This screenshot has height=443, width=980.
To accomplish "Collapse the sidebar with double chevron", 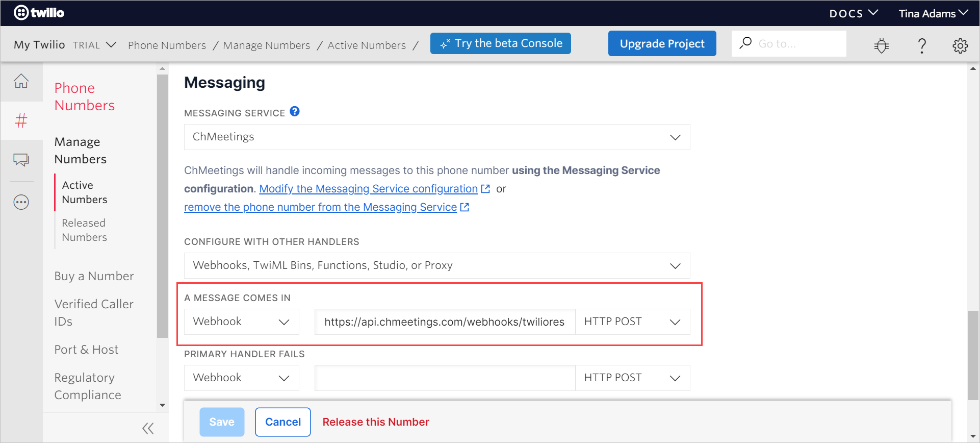I will [x=148, y=428].
